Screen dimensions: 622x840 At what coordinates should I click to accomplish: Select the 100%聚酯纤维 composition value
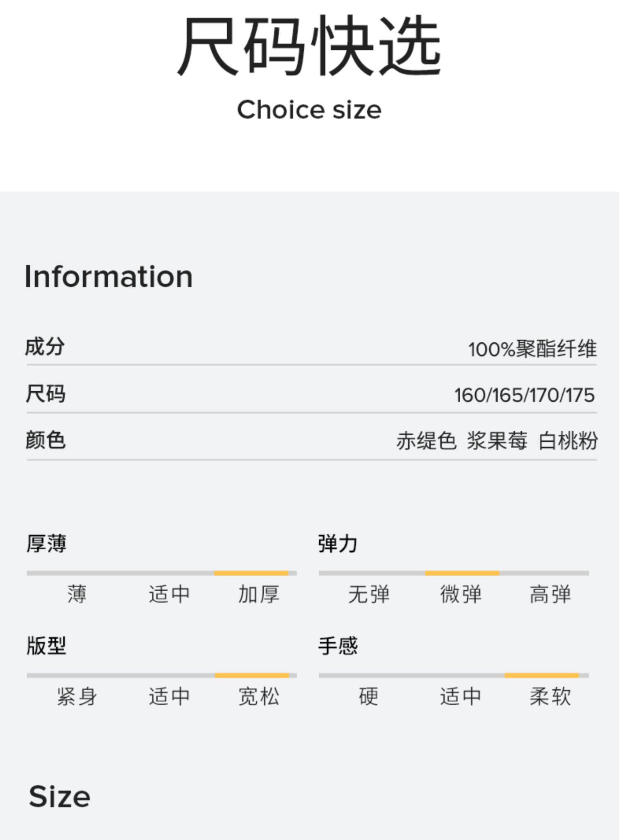coord(532,348)
